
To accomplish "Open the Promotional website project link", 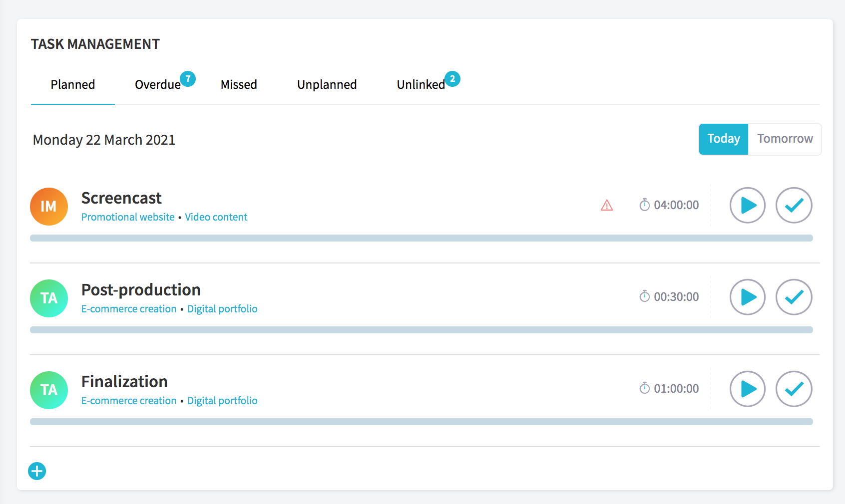I will [128, 217].
